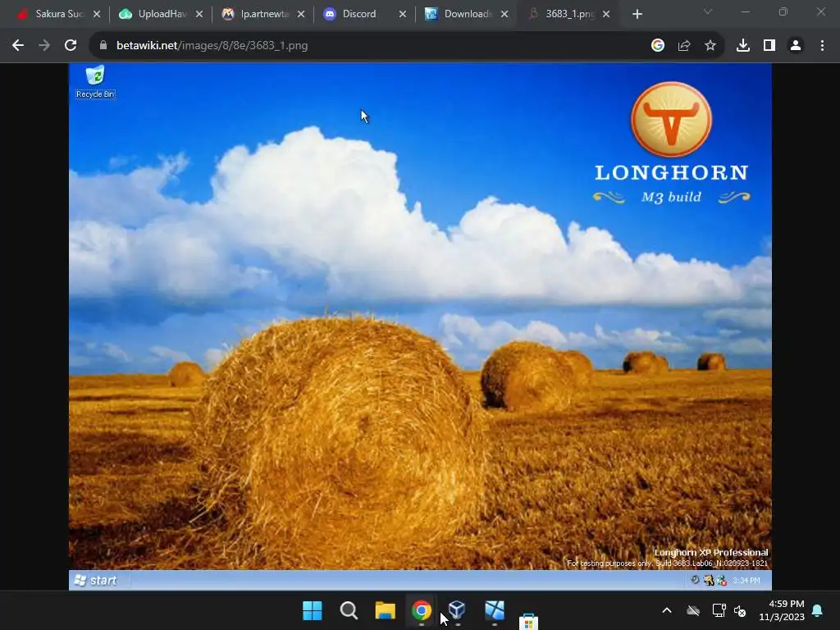Click the muted volume tray icon
Screen dimensions: 840x630
[x=741, y=610]
